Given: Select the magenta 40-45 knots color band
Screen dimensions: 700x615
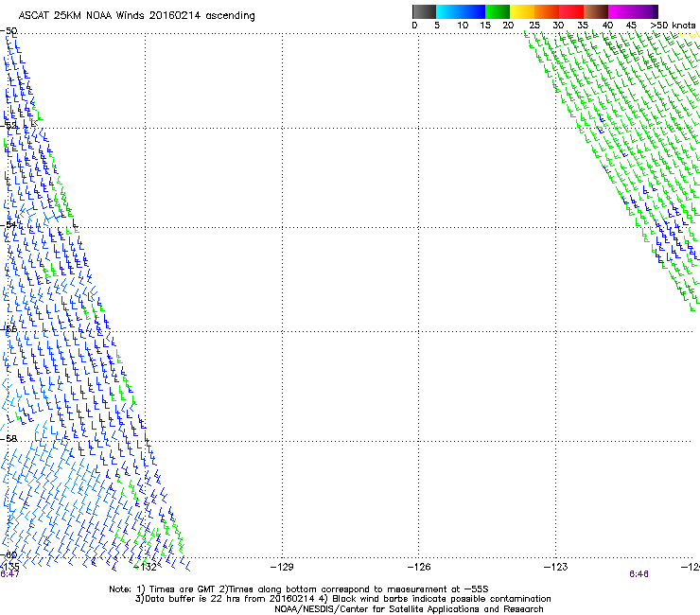Looking at the screenshot, I should pyautogui.click(x=621, y=11).
